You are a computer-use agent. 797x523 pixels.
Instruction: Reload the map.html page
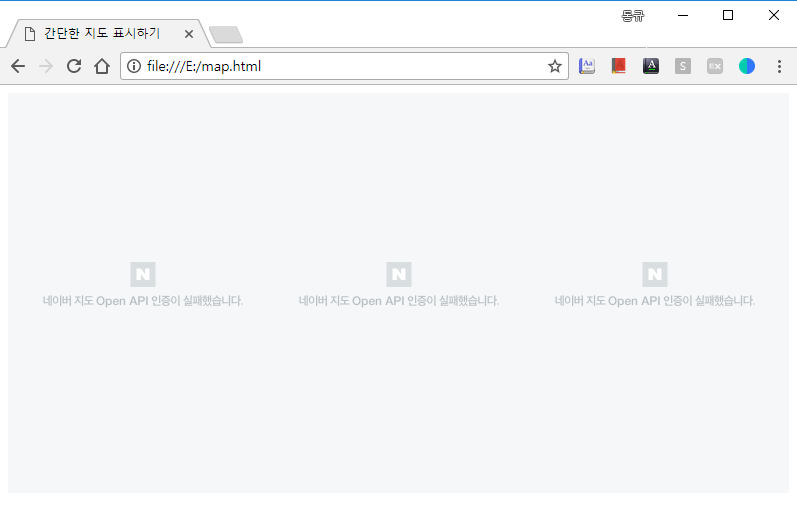[x=74, y=66]
